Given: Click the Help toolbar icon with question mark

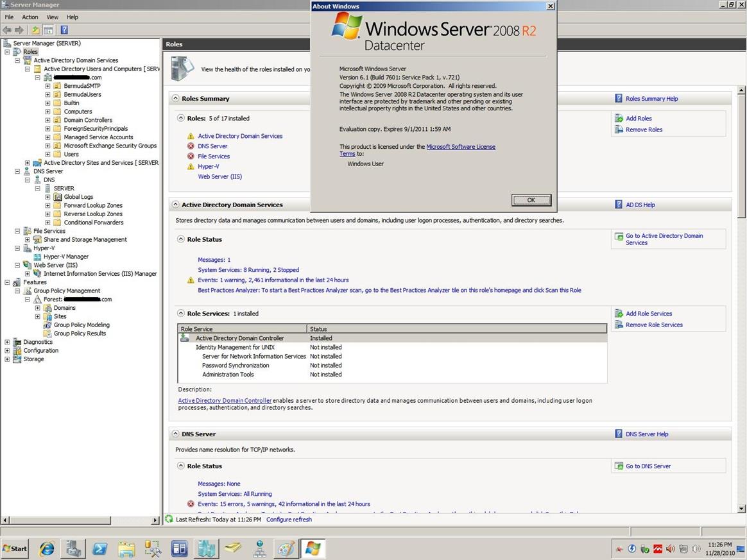Looking at the screenshot, I should (x=64, y=30).
